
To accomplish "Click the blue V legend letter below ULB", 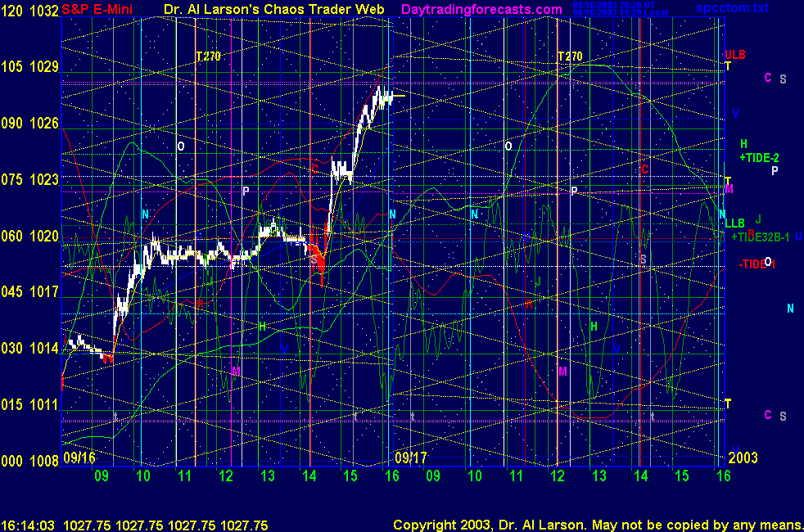I will 735,114.
